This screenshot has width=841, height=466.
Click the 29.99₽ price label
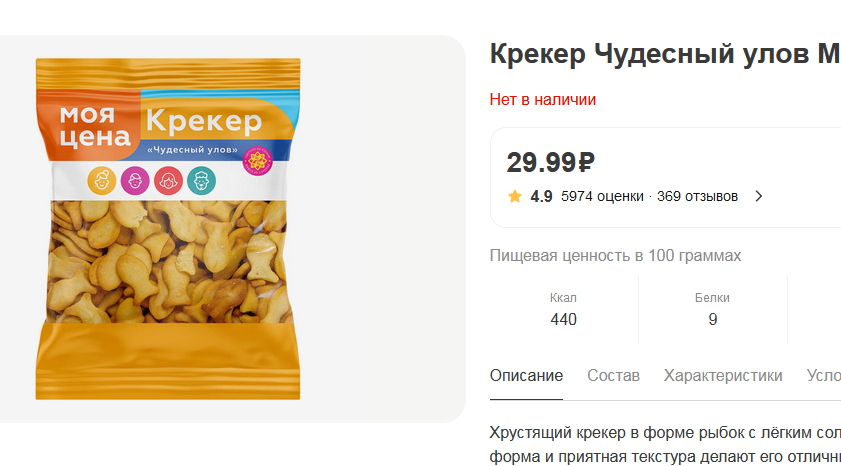(x=551, y=162)
